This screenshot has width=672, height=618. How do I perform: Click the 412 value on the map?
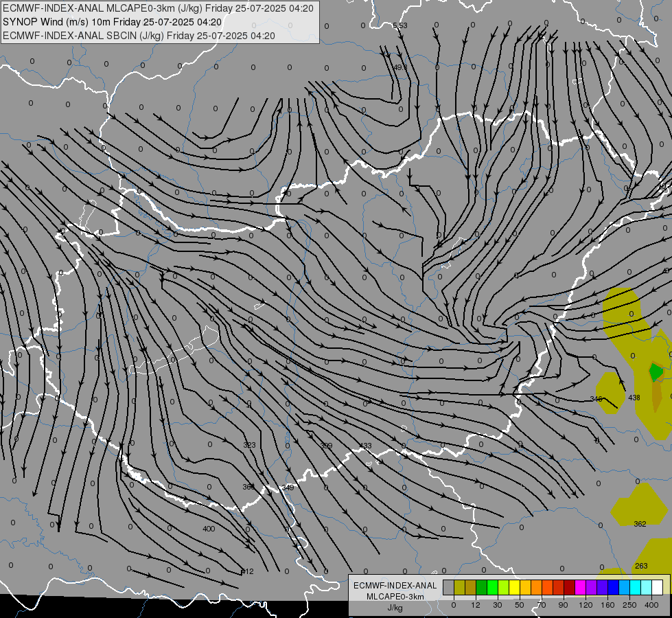coord(247,571)
